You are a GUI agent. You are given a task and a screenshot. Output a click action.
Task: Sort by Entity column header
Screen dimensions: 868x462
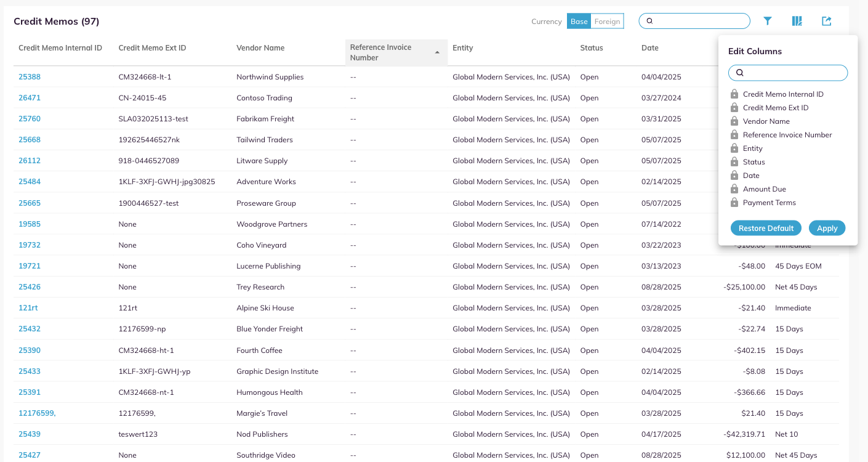point(463,48)
